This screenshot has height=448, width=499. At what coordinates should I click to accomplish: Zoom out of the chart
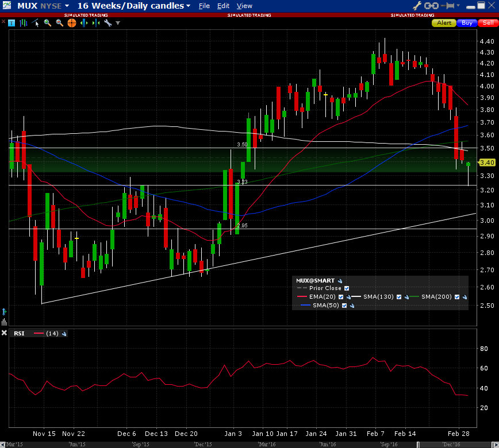tap(59, 23)
